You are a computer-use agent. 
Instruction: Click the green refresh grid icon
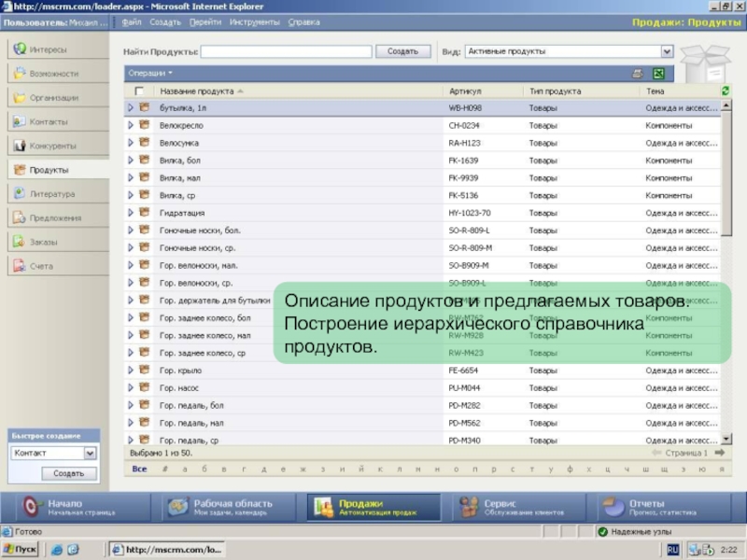[726, 91]
